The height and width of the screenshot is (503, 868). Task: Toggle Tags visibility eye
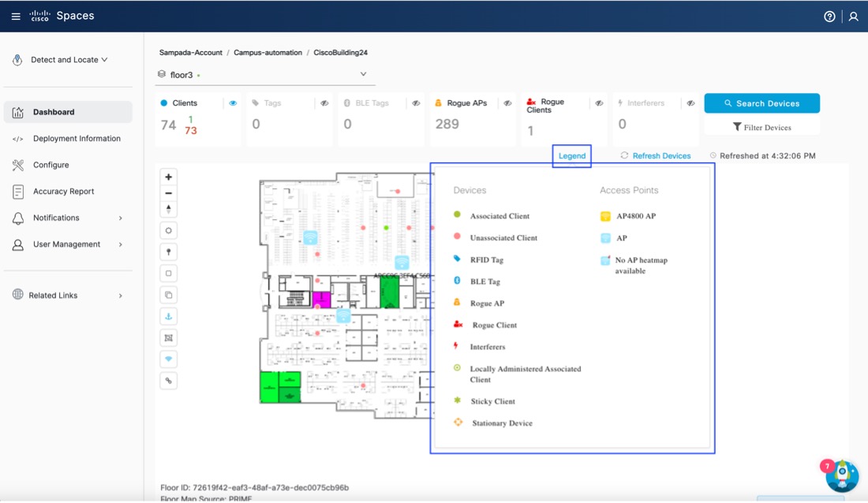click(324, 103)
